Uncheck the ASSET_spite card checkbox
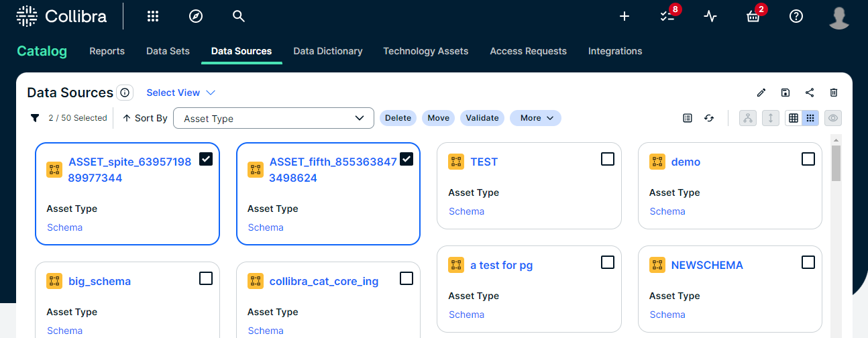The height and width of the screenshot is (338, 868). coord(206,159)
